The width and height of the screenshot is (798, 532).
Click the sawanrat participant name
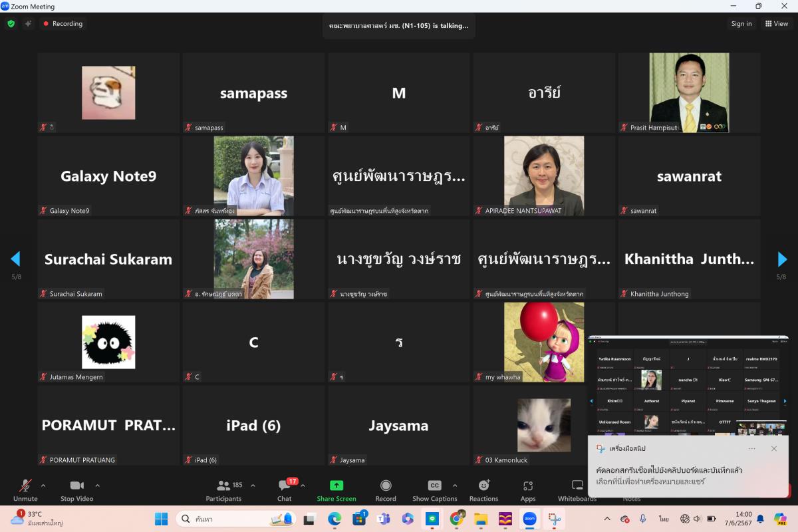(690, 176)
